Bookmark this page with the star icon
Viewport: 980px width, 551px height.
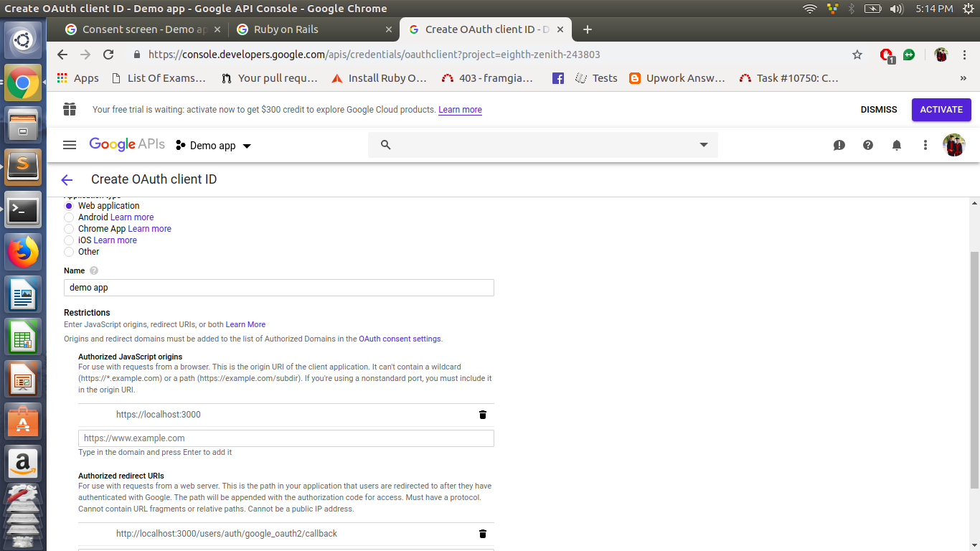click(x=857, y=55)
